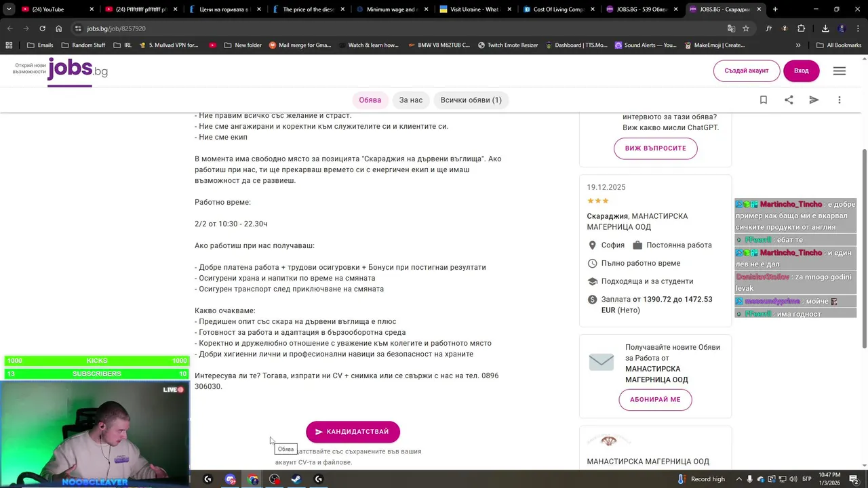Viewport: 868px width, 488px height.
Task: Select the Всички обяви (1) tab
Action: click(x=471, y=100)
